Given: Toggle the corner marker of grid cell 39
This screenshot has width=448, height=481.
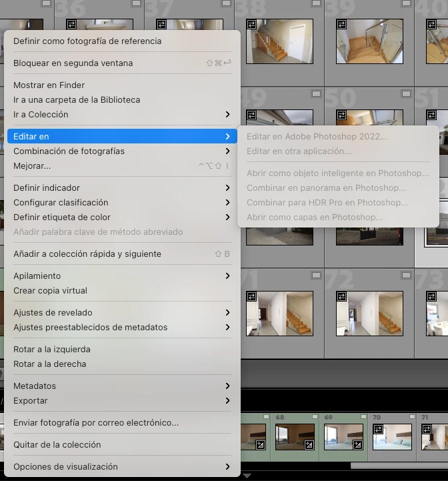Looking at the screenshot, I should (x=406, y=3).
